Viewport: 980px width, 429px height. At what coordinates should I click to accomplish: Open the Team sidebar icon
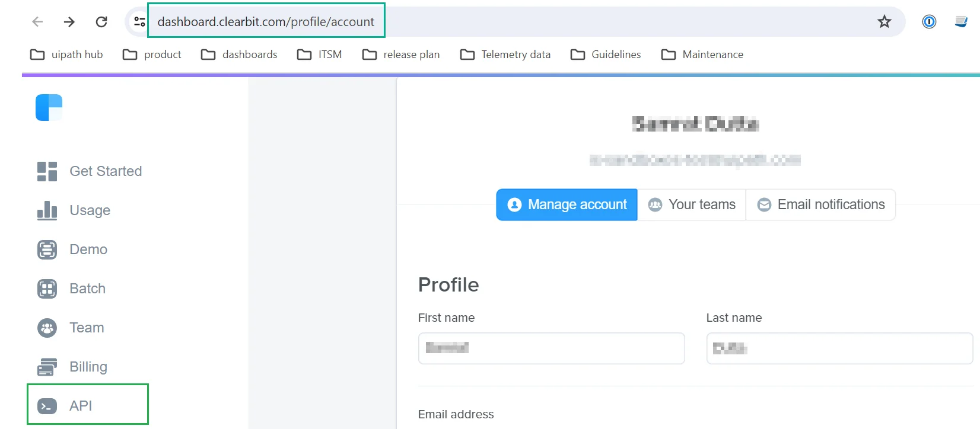[x=47, y=328]
